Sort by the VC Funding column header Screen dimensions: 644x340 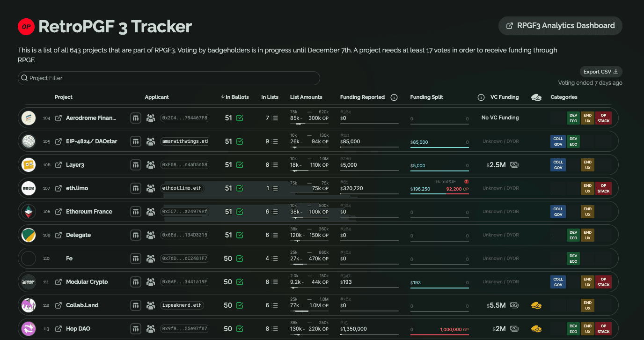click(505, 97)
